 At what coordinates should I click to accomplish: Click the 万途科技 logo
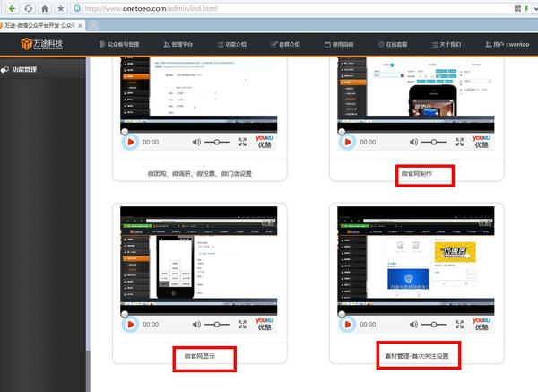pyautogui.click(x=41, y=44)
